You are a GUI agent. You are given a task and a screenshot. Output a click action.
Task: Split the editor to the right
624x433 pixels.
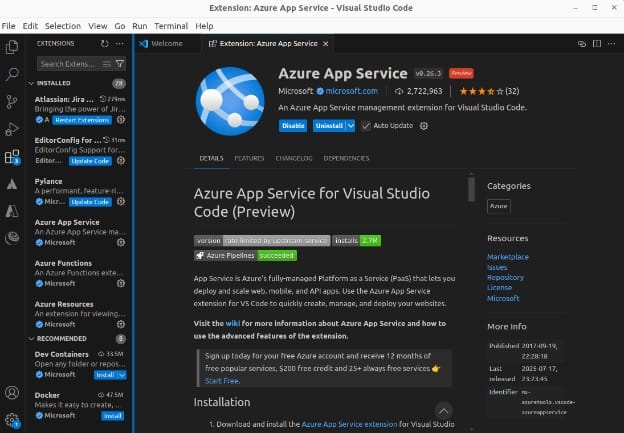(597, 44)
